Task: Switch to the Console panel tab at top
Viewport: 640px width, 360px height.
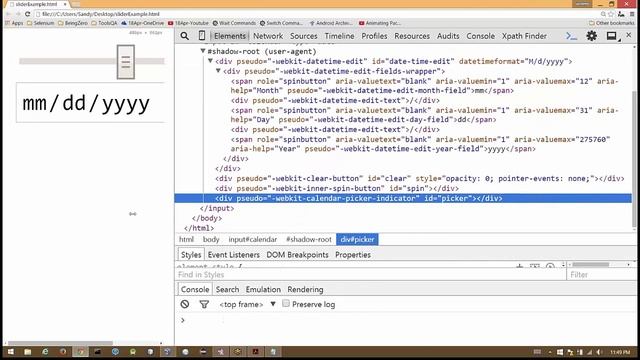Action: point(480,36)
